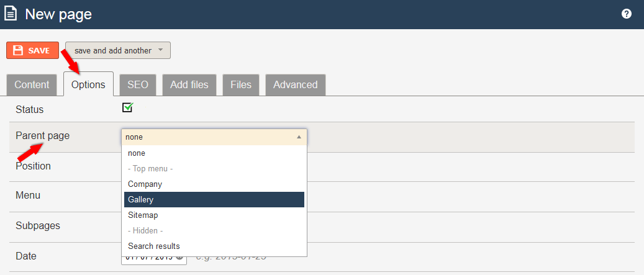Click the Parent page label
This screenshot has width=644, height=275.
coord(43,135)
